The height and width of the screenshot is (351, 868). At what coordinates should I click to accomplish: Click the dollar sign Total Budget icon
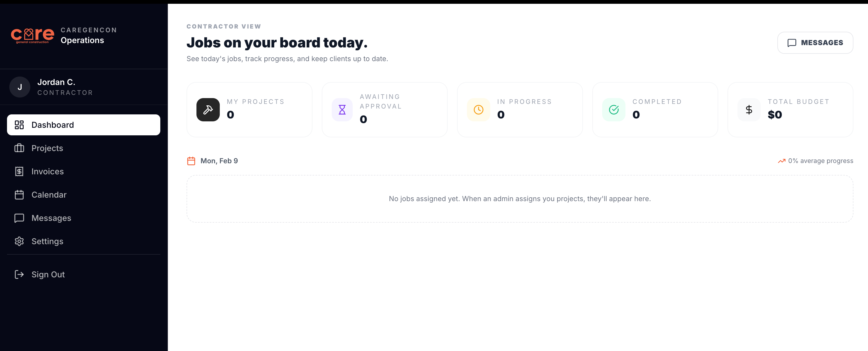click(x=749, y=110)
